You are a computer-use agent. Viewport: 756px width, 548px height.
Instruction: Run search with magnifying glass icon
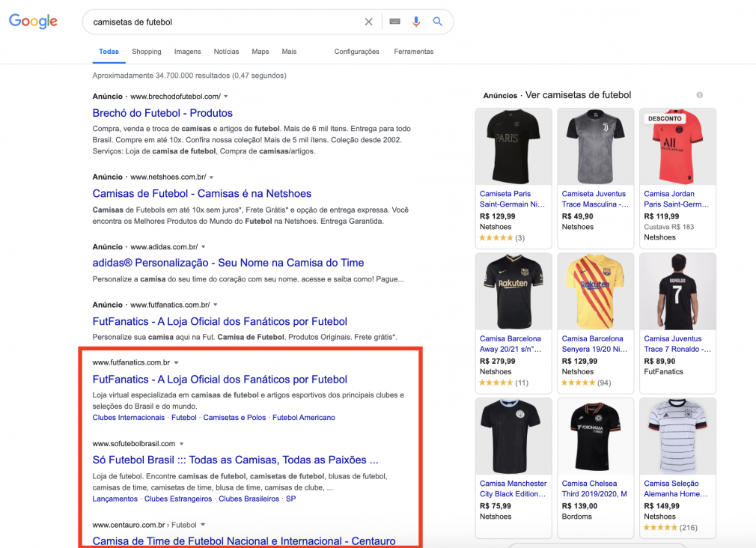tap(437, 22)
